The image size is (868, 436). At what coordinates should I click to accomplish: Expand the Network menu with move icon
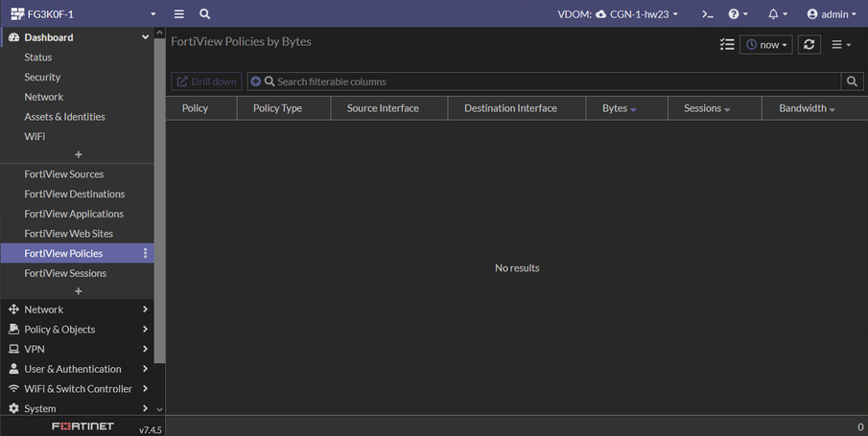tap(78, 310)
